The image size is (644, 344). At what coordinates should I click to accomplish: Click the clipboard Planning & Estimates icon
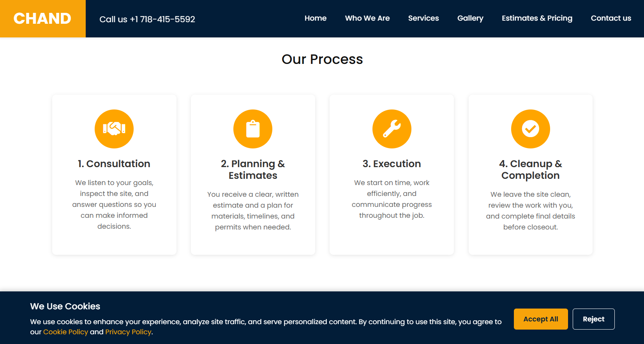point(253,129)
